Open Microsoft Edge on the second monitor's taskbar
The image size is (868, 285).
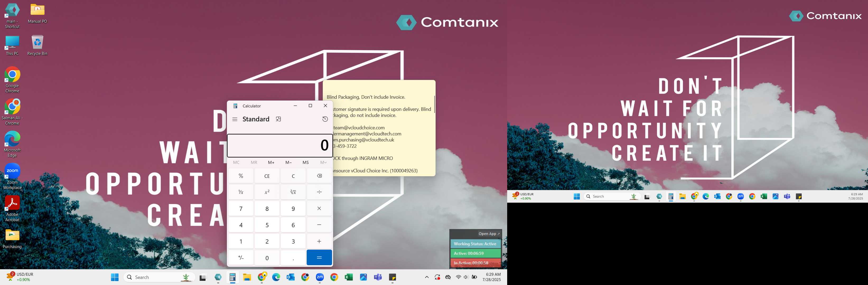tap(706, 197)
